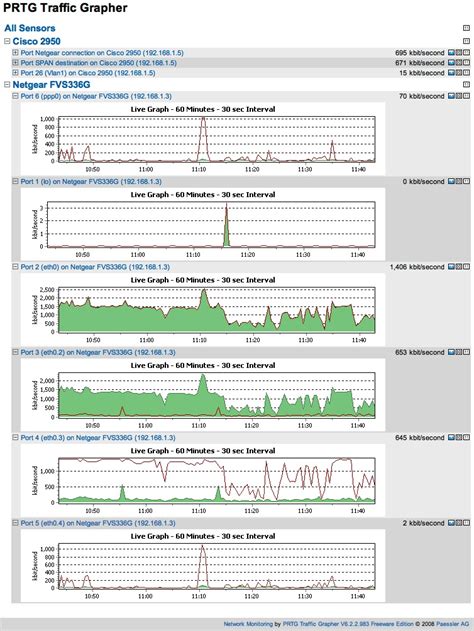Follow the Paessler AG footer link

pos(453,624)
